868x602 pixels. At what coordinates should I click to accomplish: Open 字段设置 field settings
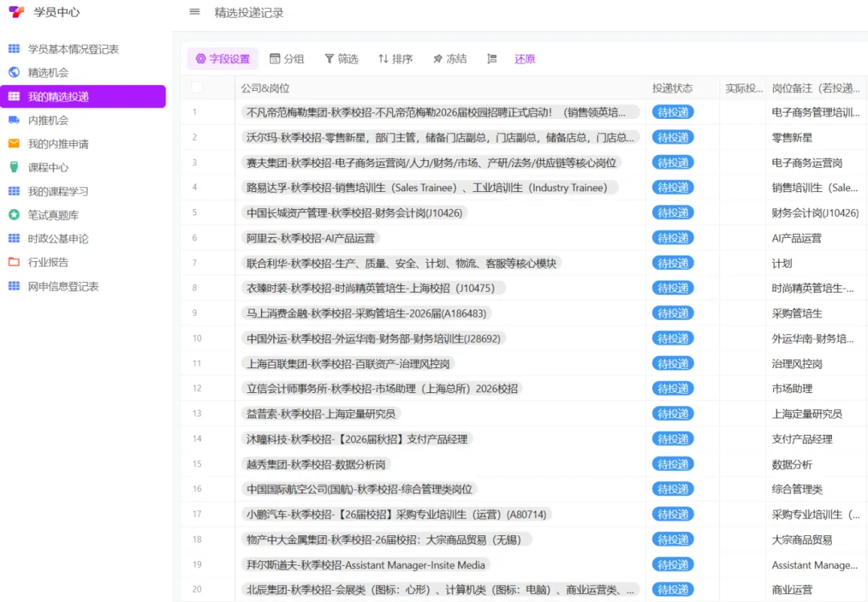click(x=223, y=59)
